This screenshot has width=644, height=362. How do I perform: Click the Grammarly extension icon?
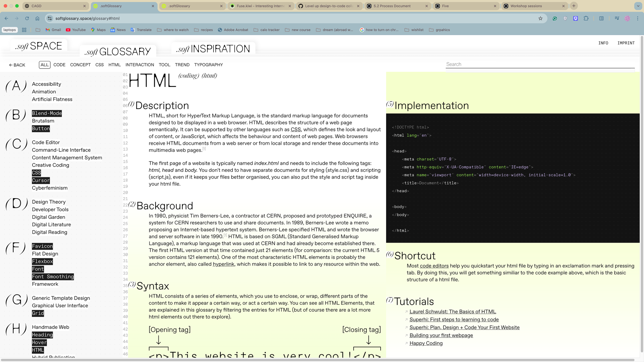click(x=555, y=18)
